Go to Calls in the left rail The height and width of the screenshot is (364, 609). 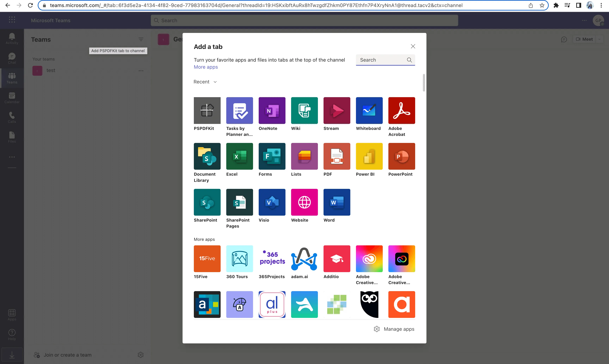point(12,118)
